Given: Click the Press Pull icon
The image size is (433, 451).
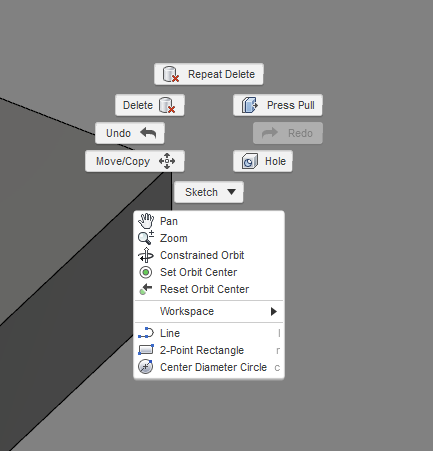Looking at the screenshot, I should [x=250, y=105].
